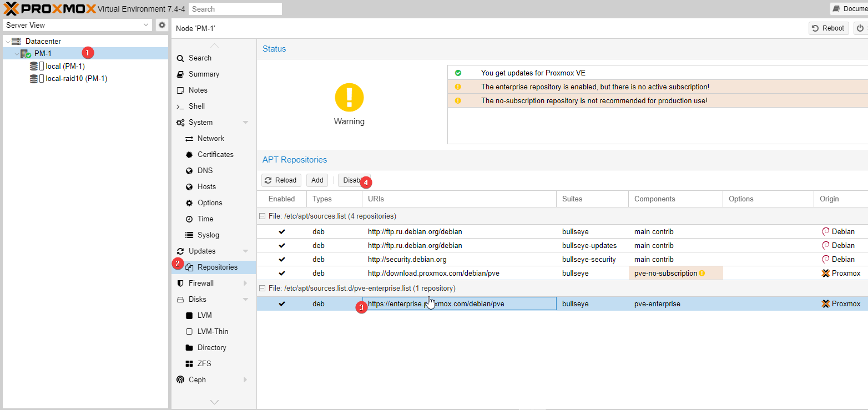Click the Reload repositories button
Viewport: 868px width, 410px height.
[281, 180]
